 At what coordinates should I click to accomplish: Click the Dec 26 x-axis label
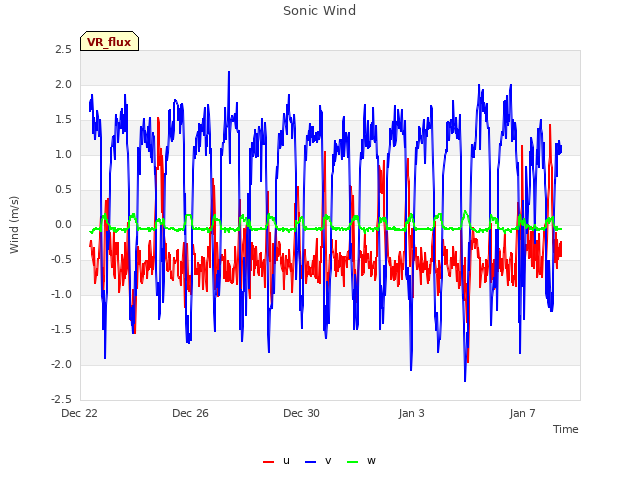[x=191, y=413]
